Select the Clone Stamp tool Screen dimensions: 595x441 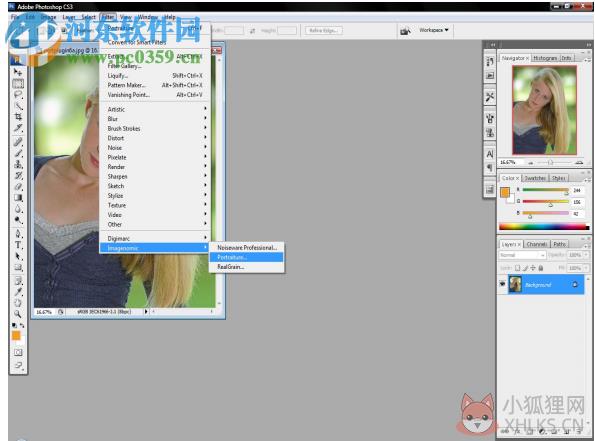(x=18, y=164)
